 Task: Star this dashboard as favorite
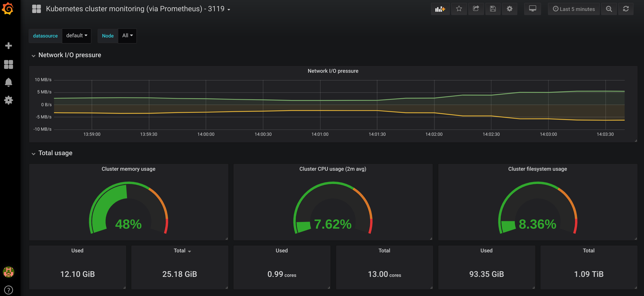(x=459, y=9)
